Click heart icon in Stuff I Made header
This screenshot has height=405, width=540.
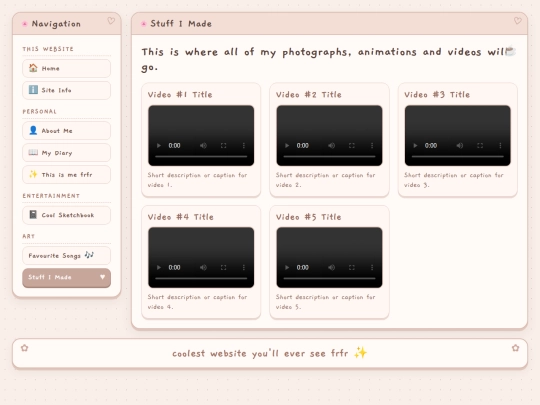[x=518, y=21]
